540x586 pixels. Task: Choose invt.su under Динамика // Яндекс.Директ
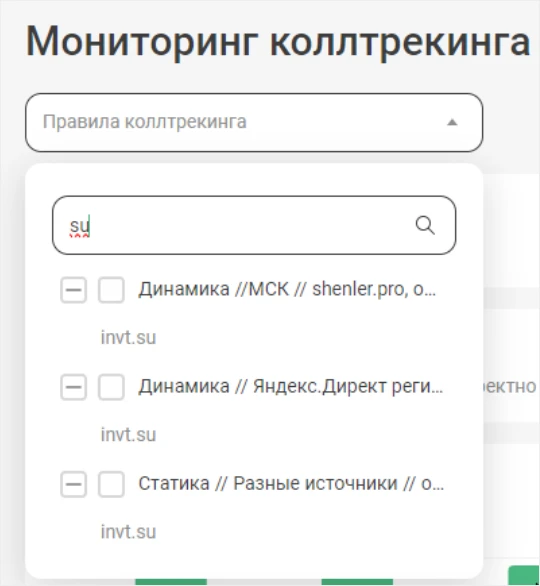pos(128,435)
